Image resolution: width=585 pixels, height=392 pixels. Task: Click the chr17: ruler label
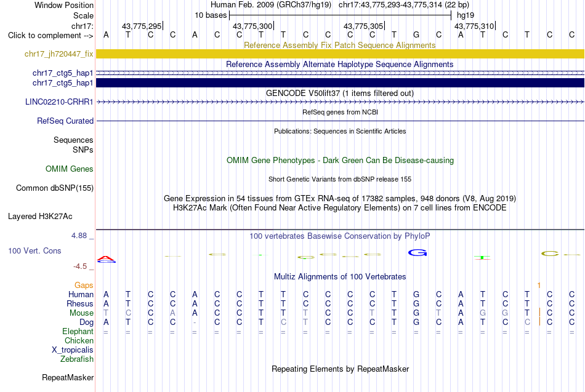pyautogui.click(x=83, y=26)
